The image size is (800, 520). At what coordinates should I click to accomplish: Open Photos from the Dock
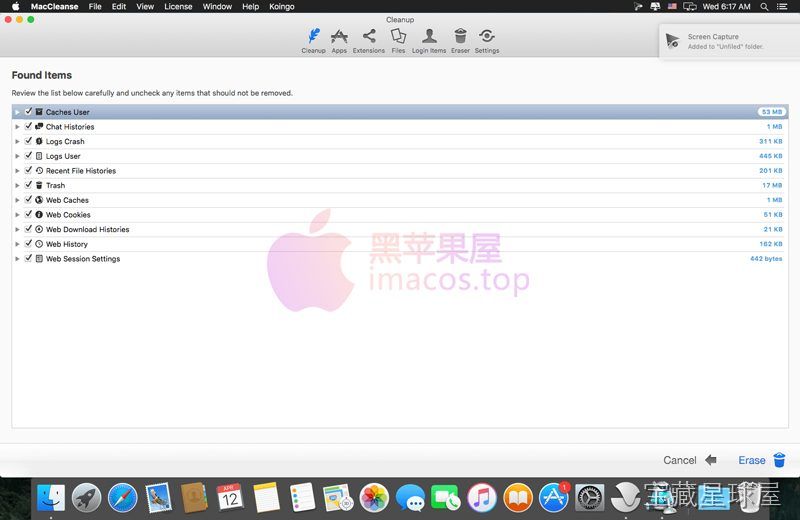point(374,498)
